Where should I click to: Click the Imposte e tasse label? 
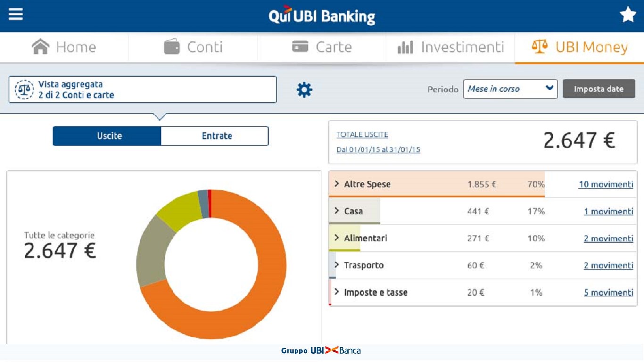point(375,292)
